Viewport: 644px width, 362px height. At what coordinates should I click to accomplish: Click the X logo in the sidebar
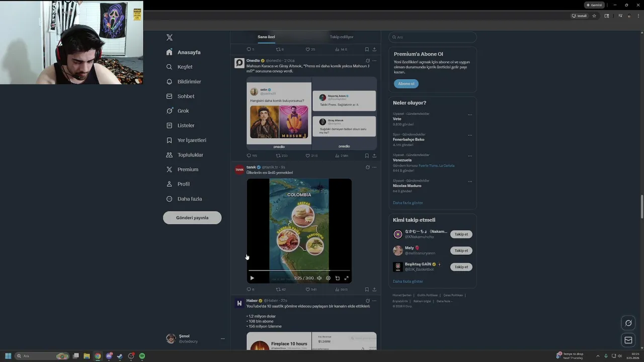click(x=170, y=38)
